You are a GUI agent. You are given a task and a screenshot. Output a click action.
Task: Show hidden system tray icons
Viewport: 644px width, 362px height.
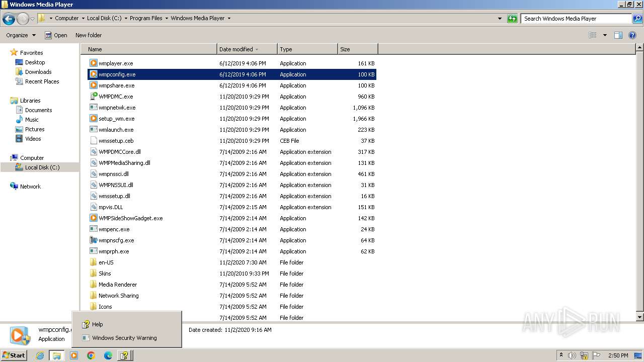561,355
